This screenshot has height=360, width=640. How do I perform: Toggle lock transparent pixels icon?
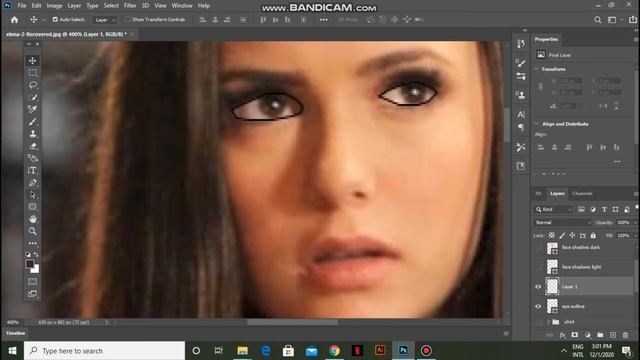click(552, 236)
